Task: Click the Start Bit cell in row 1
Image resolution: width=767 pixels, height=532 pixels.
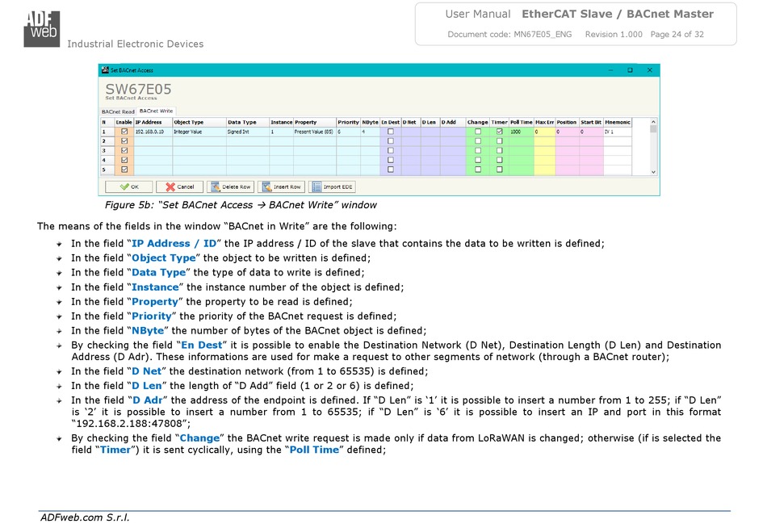Action: click(x=591, y=132)
